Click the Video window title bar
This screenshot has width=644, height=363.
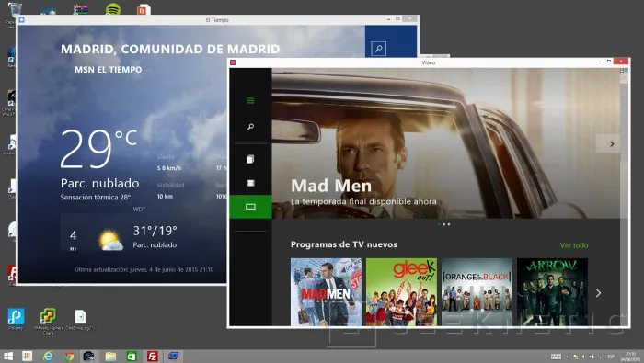(429, 62)
